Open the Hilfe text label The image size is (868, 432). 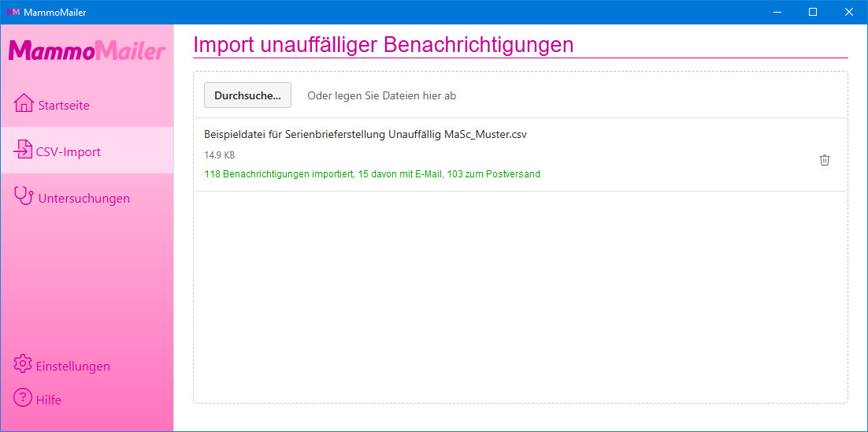pyautogui.click(x=49, y=400)
